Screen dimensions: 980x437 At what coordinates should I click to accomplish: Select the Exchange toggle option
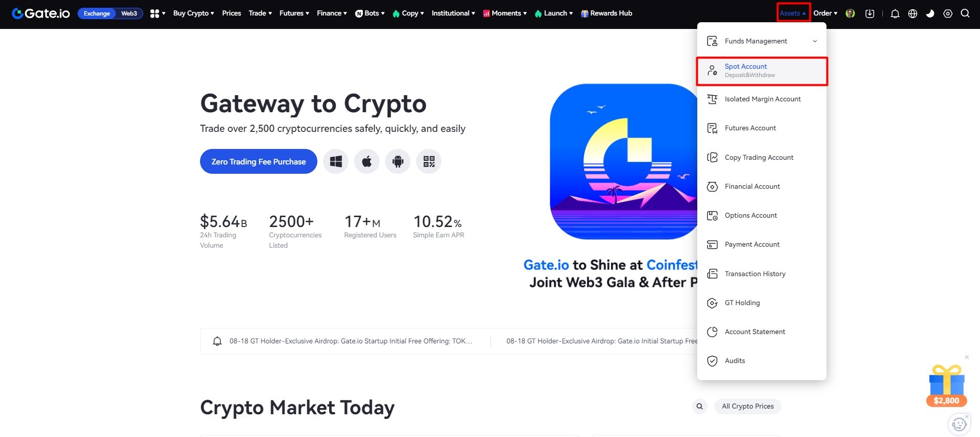(97, 13)
